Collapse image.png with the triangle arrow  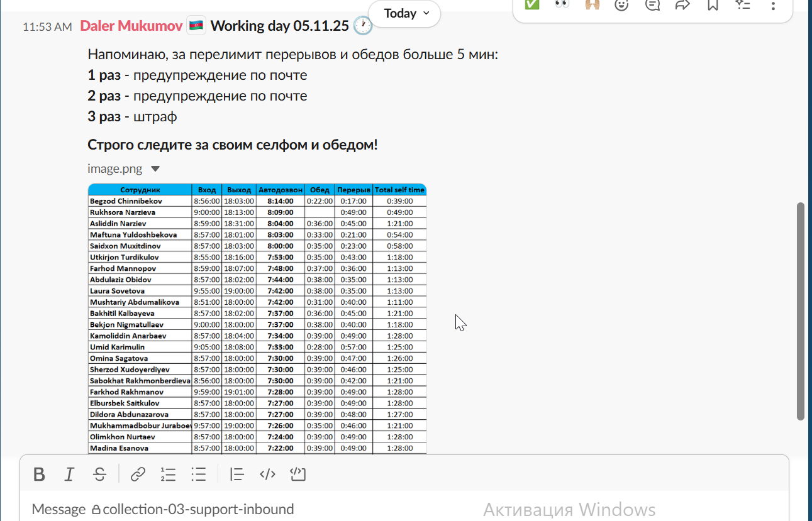tap(155, 169)
